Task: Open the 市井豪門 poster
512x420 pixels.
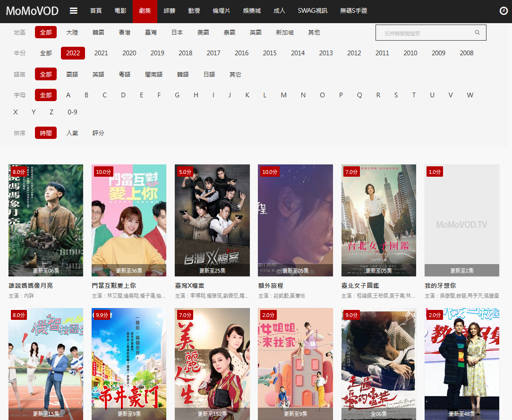Action: click(129, 364)
